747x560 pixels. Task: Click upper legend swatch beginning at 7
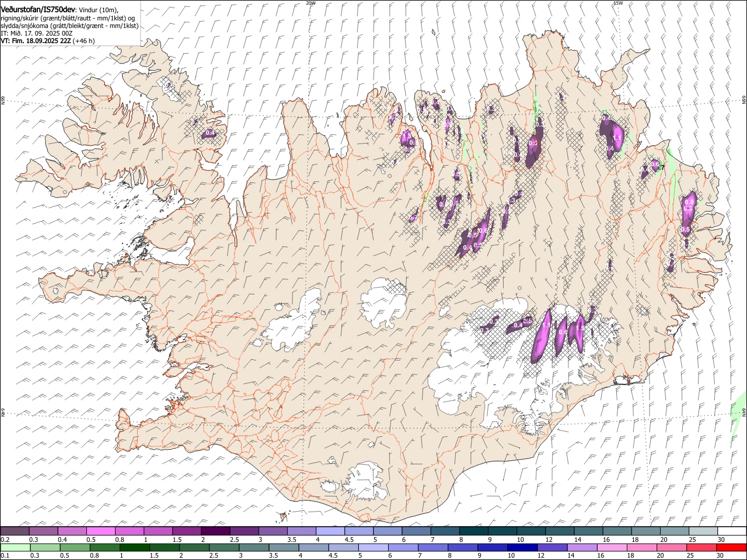click(444, 531)
